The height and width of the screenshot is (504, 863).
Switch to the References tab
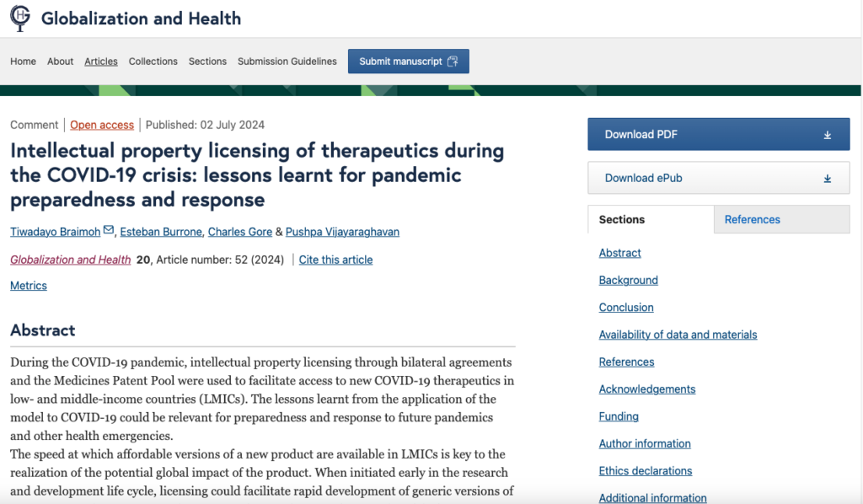coord(752,219)
